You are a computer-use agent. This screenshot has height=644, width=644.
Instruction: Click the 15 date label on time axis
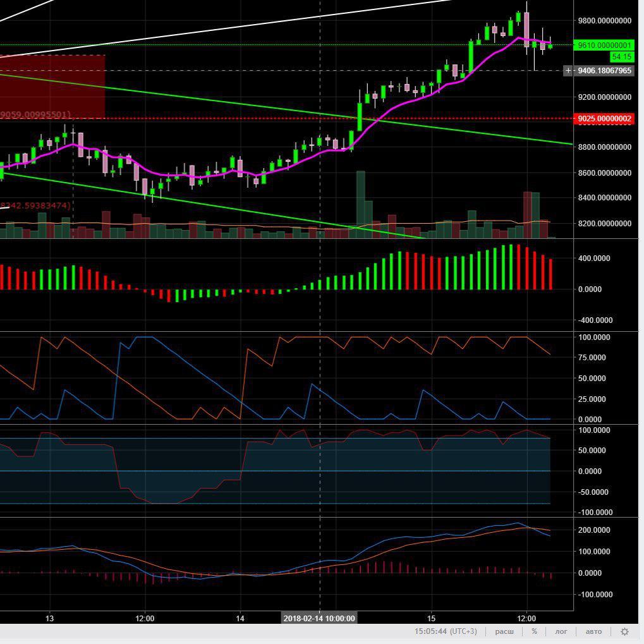pos(431,619)
